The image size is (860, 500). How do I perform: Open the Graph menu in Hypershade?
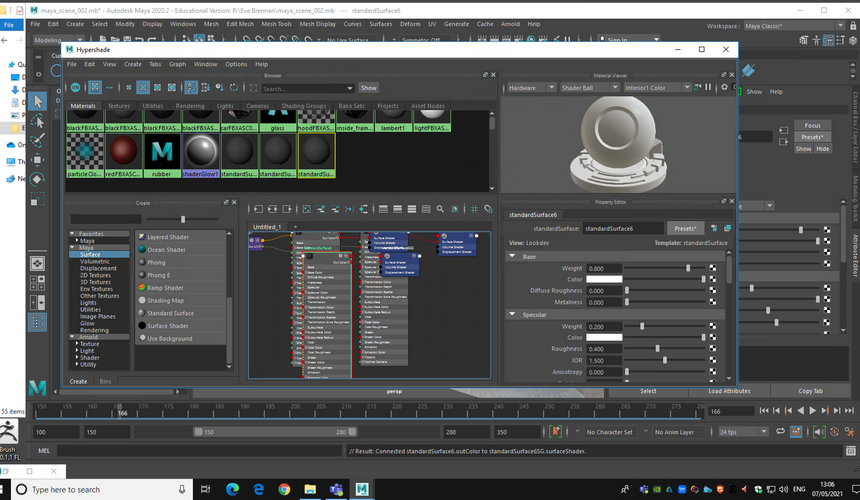click(x=177, y=64)
